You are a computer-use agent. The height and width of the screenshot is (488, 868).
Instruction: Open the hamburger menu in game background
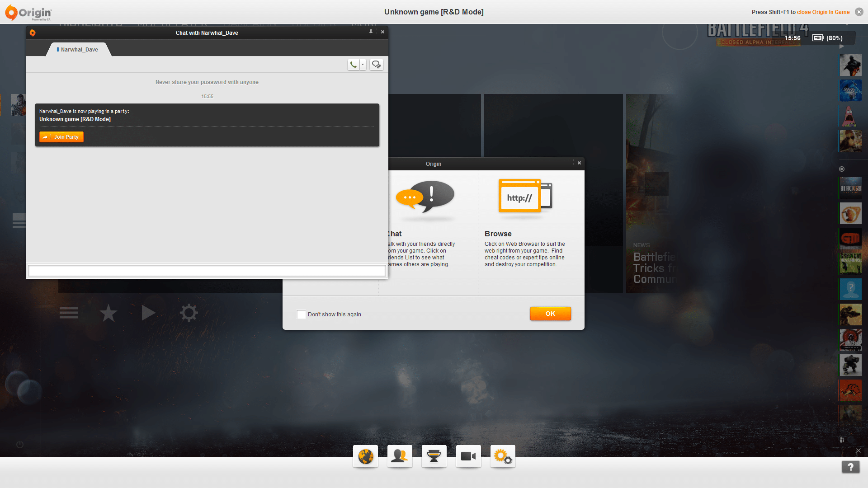(x=69, y=313)
